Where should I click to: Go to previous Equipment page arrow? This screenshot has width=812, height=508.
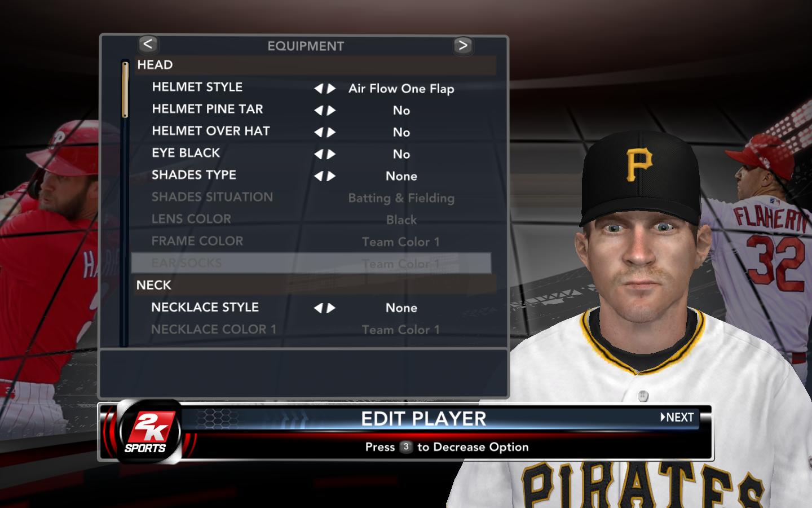tap(148, 44)
